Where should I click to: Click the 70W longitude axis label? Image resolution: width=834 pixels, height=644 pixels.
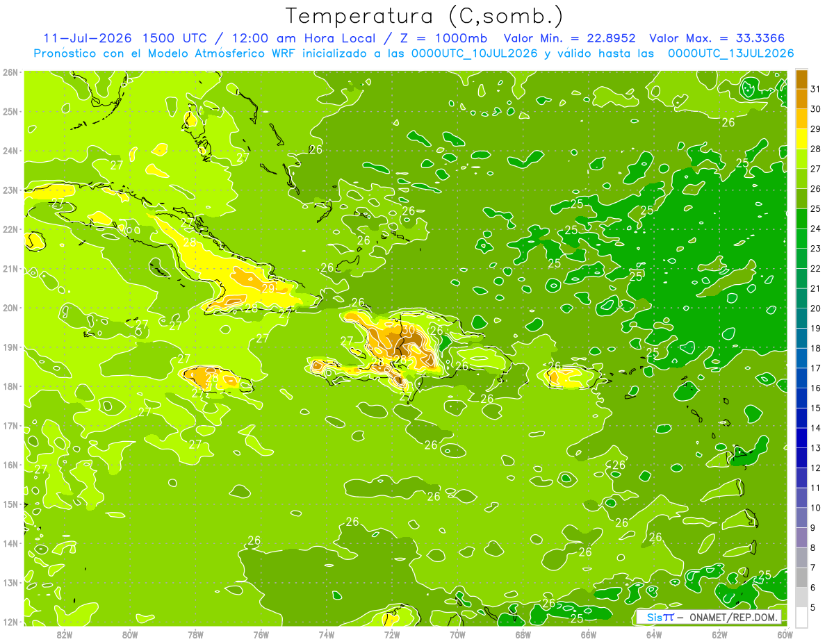pyautogui.click(x=457, y=634)
